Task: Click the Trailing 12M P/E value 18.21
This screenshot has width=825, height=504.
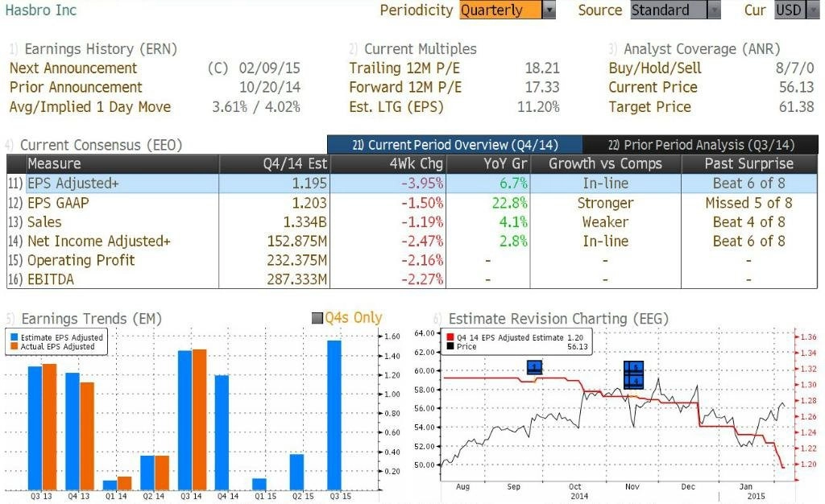Action: pyautogui.click(x=542, y=68)
